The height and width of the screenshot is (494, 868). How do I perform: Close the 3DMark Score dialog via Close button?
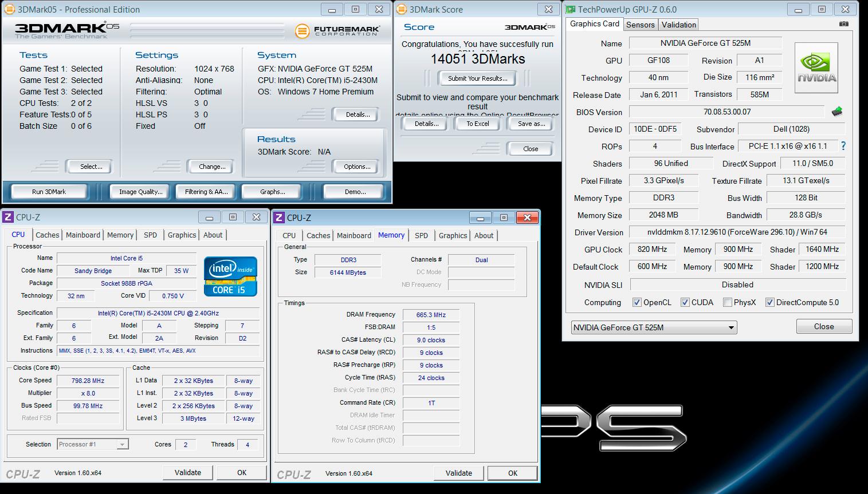click(x=531, y=149)
